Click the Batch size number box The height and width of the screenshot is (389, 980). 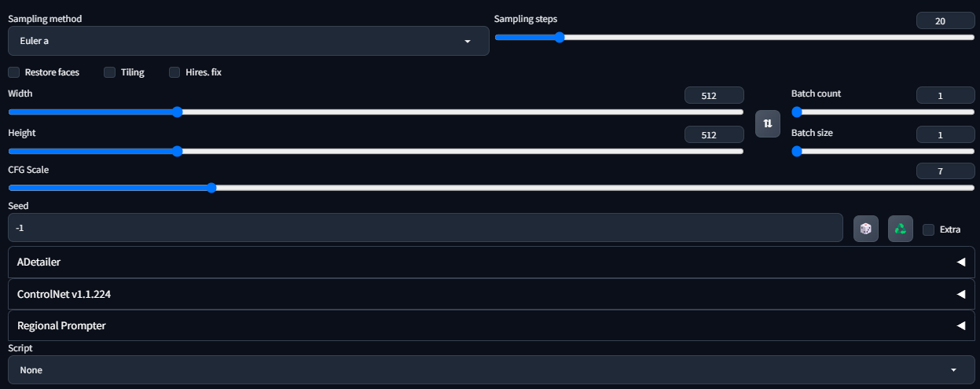click(x=945, y=135)
